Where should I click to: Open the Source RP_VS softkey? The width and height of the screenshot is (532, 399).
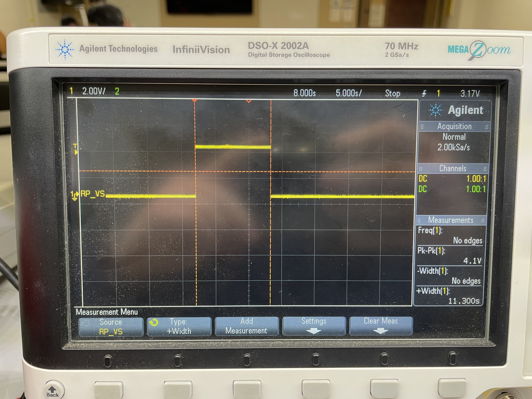click(x=111, y=327)
